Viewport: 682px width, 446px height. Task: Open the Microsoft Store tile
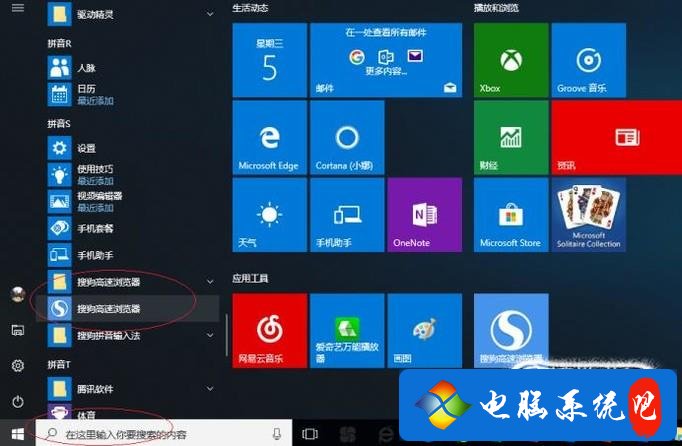pos(511,215)
